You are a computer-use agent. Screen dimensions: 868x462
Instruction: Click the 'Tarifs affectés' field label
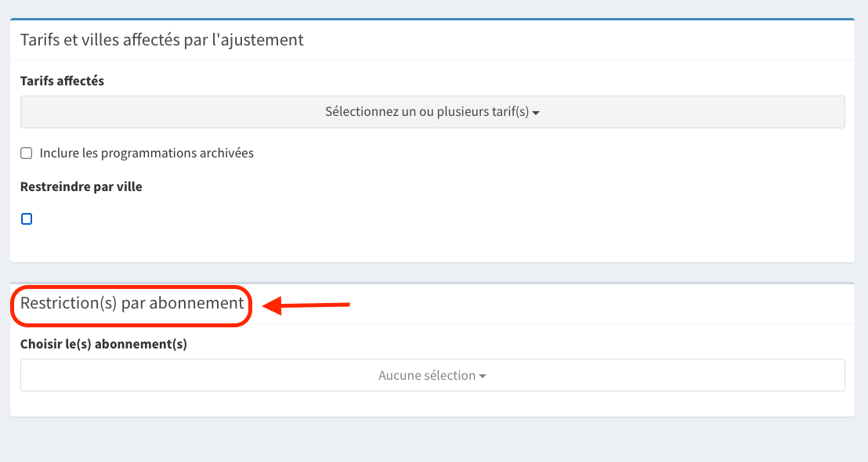[x=62, y=81]
